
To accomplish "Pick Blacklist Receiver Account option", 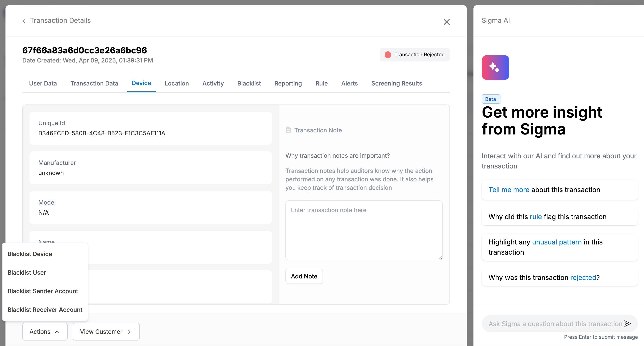I will coord(45,309).
